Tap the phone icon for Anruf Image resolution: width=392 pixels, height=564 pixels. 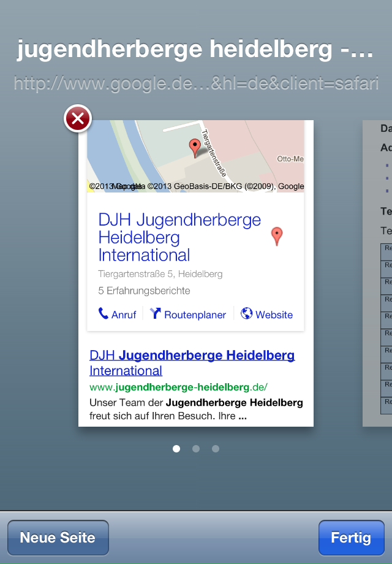[x=104, y=314]
